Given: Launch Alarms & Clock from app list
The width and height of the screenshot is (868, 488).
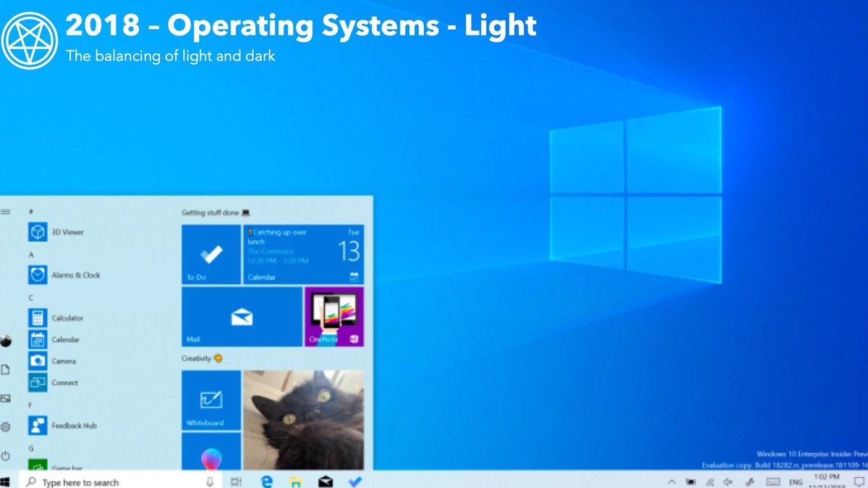Looking at the screenshot, I should pos(64,275).
